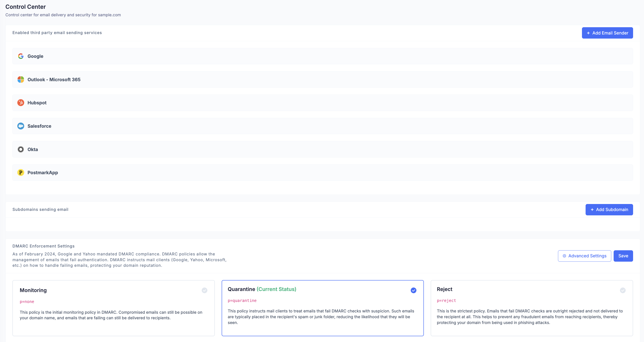Image resolution: width=644 pixels, height=342 pixels.
Task: Click the plus icon in Add Subdomain
Action: (592, 210)
